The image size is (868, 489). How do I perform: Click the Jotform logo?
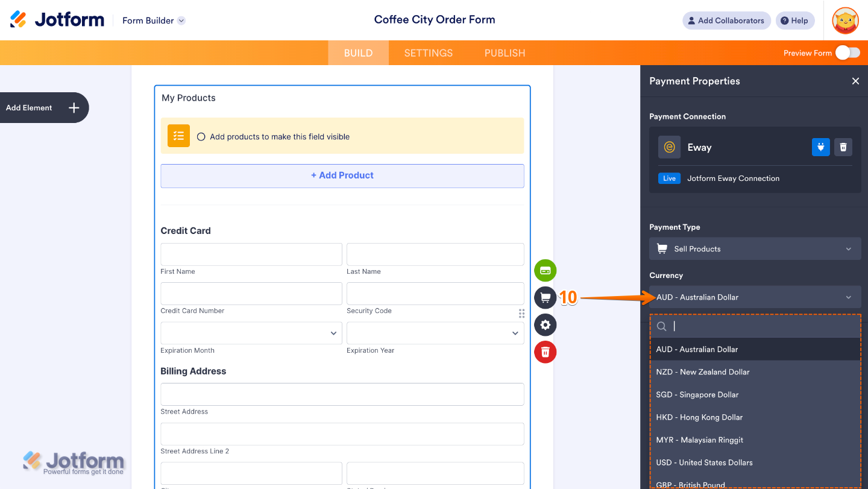click(x=57, y=20)
